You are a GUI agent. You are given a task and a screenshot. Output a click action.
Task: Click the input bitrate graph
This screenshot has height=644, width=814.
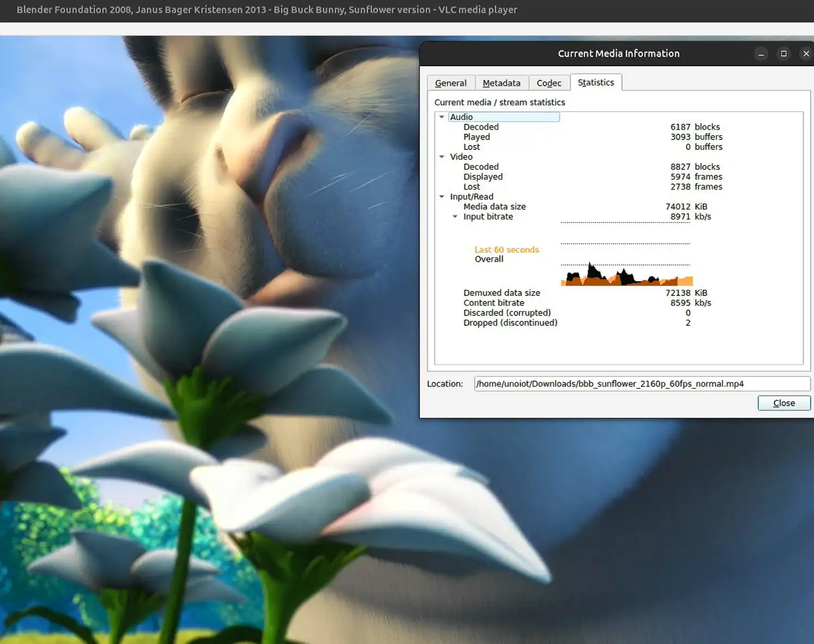coord(627,254)
